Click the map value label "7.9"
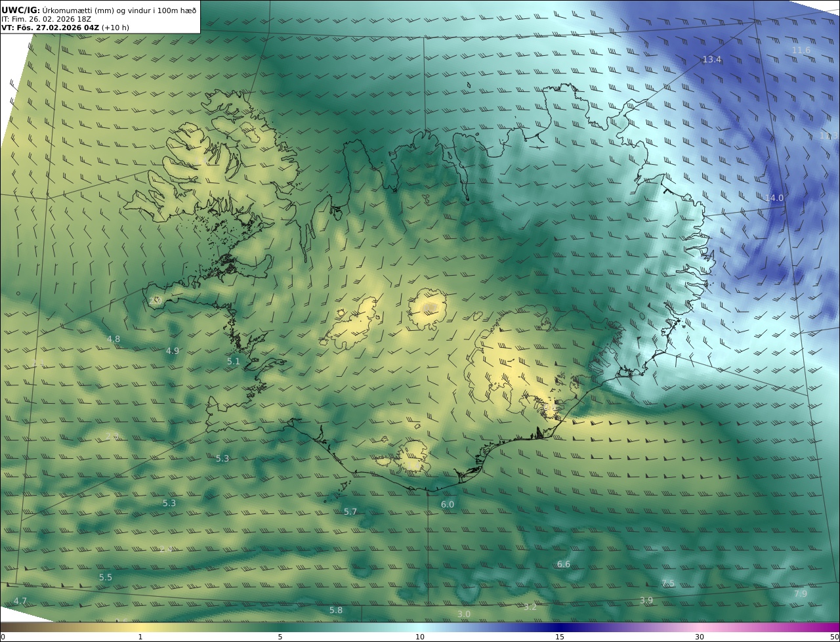Viewport: 840px width, 642px height. pyautogui.click(x=801, y=594)
